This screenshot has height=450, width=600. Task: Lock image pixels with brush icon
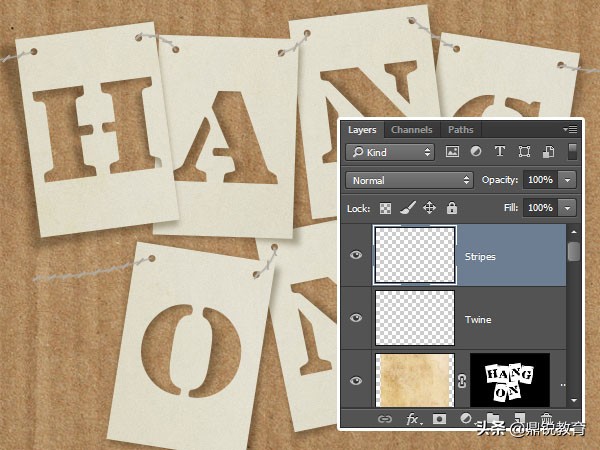point(408,208)
